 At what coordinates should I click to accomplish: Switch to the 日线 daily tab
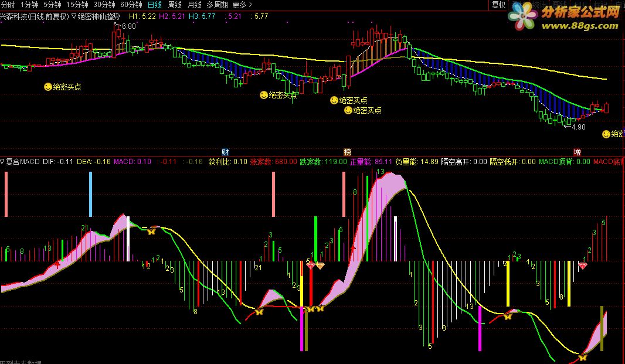coord(155,5)
